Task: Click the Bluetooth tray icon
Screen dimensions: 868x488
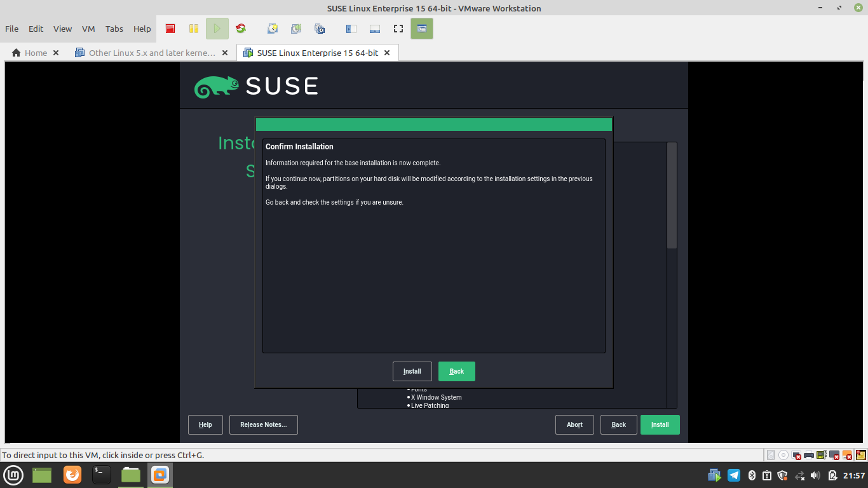Action: (x=752, y=475)
